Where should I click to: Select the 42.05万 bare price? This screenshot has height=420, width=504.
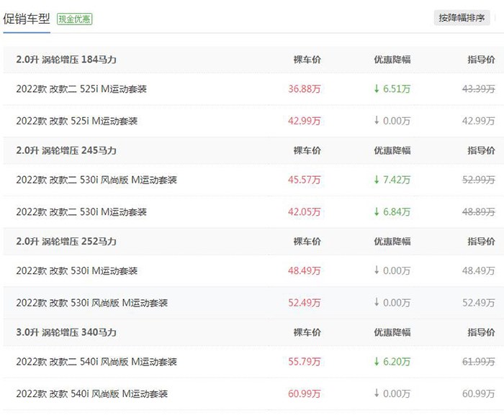pyautogui.click(x=305, y=212)
